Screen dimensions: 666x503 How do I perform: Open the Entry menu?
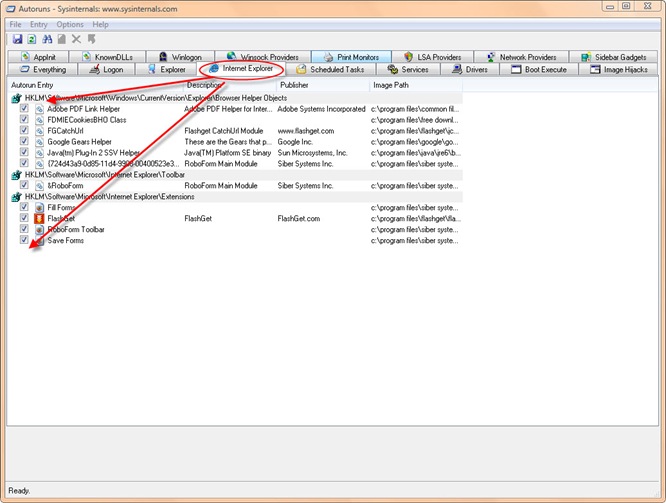pyautogui.click(x=39, y=25)
